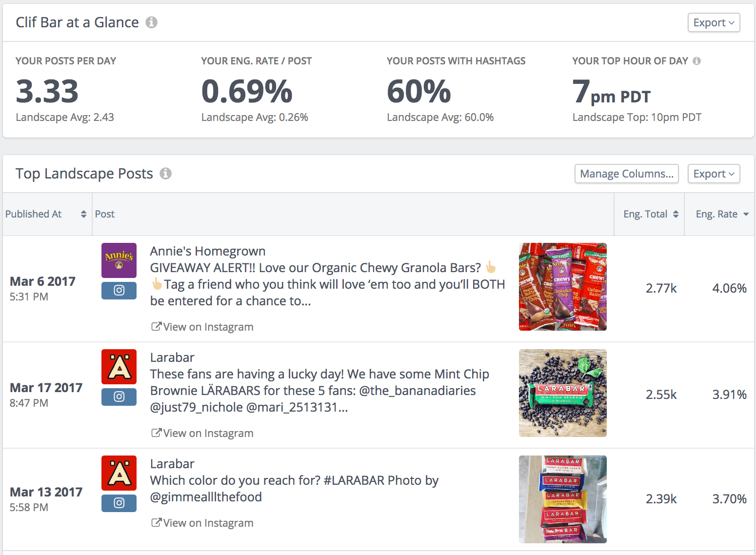Click 'Your Eng. Rate / Post' label
Image resolution: width=756 pixels, height=555 pixels.
point(257,61)
